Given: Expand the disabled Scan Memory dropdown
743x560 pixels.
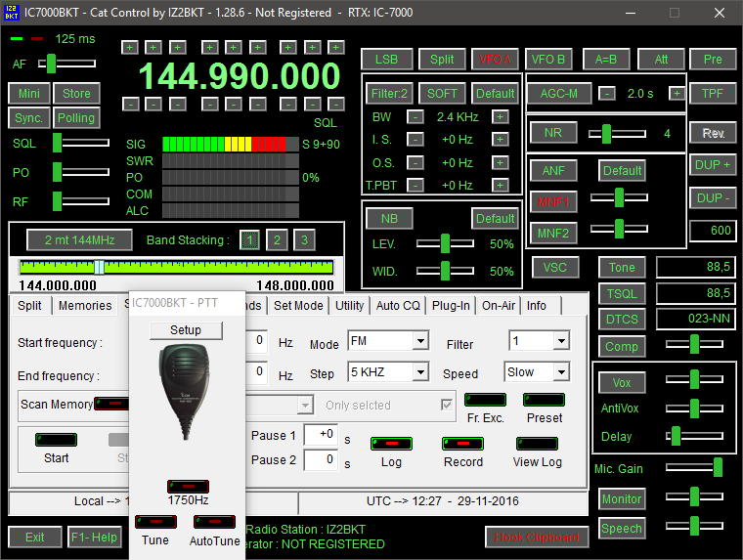Looking at the screenshot, I should (x=306, y=405).
